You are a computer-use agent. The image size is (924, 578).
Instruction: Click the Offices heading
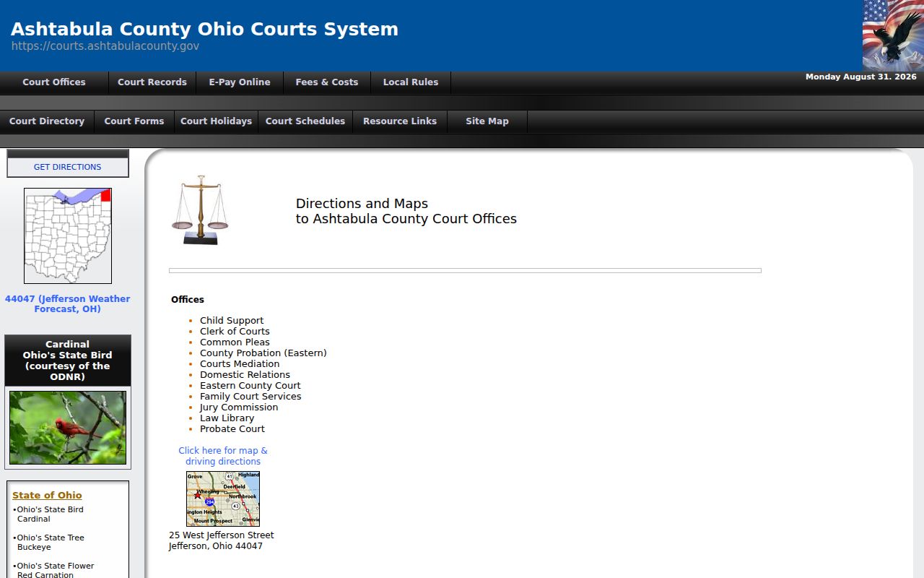(188, 300)
